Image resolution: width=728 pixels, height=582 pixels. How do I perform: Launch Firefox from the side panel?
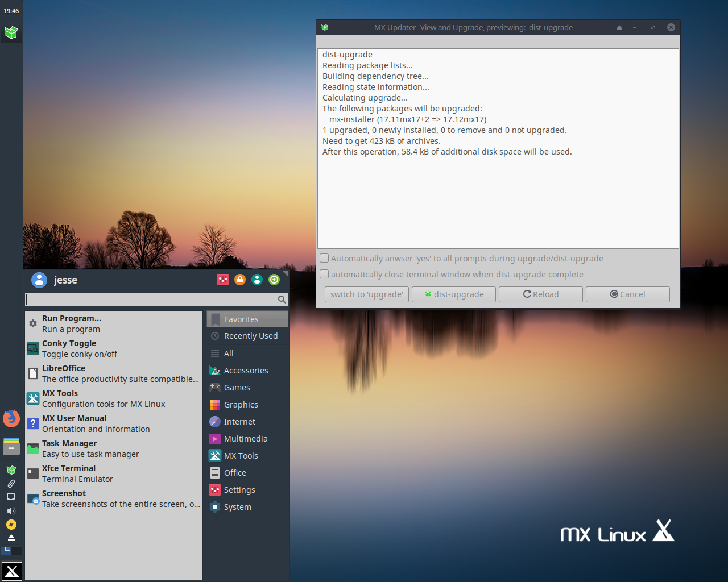[11, 419]
